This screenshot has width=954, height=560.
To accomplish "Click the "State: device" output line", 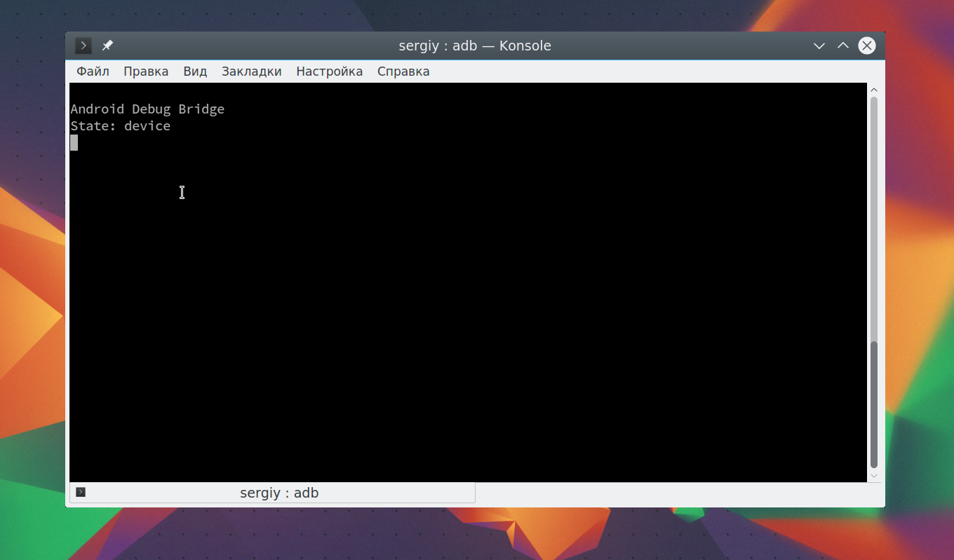I will coord(121,126).
